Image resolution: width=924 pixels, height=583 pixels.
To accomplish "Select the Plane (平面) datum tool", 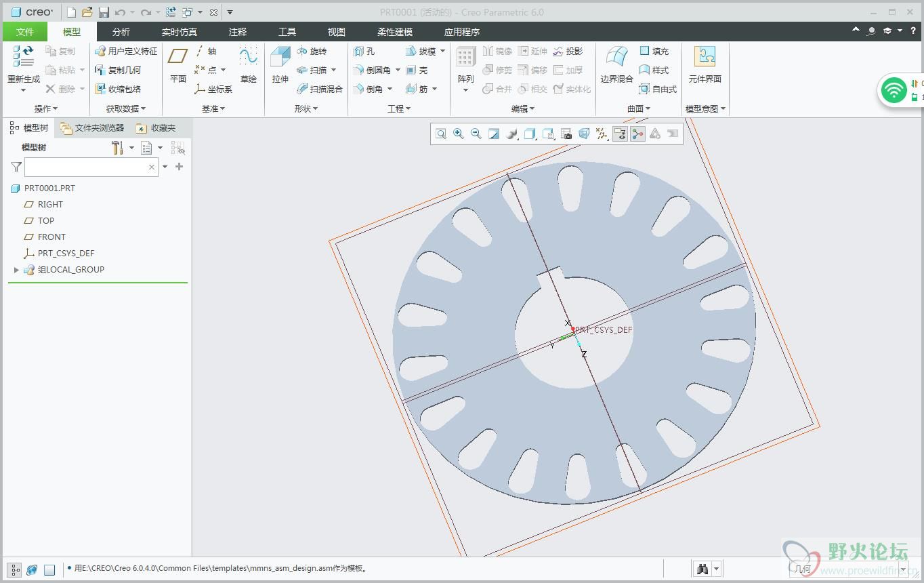I will pyautogui.click(x=178, y=66).
